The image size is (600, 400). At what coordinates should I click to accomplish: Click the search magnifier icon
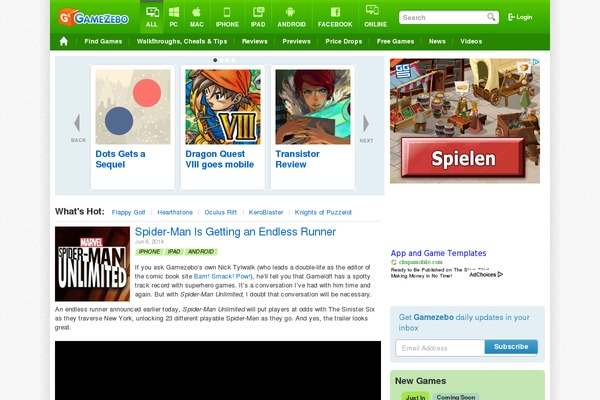click(x=491, y=17)
